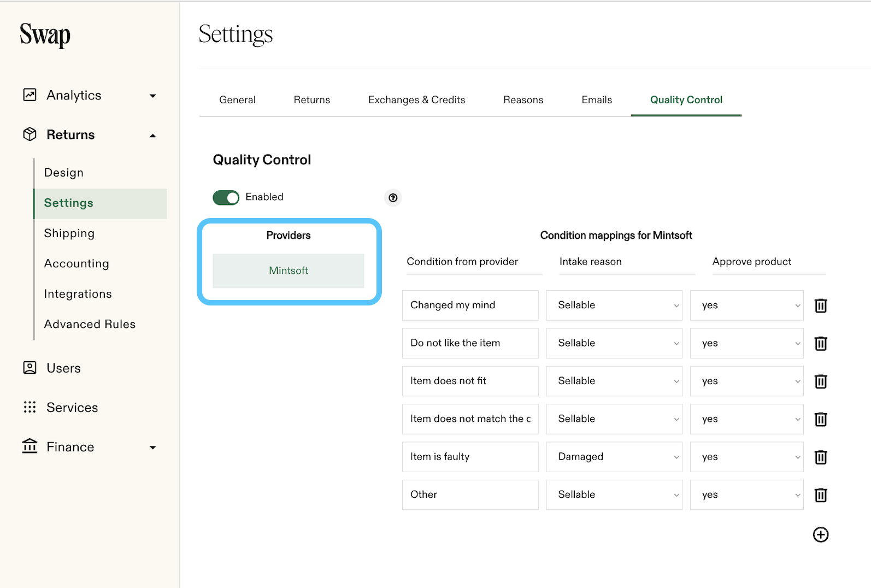The width and height of the screenshot is (871, 588).
Task: Click the Item does not match the c field
Action: 470,419
